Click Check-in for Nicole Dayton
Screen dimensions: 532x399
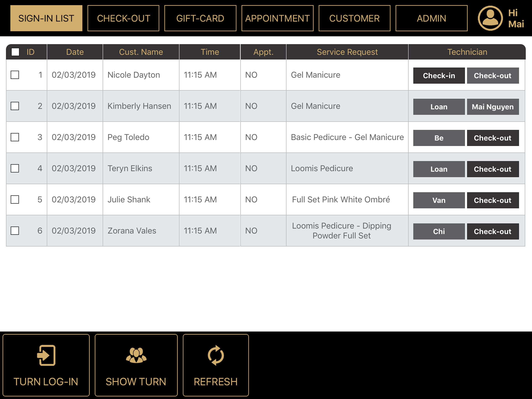pyautogui.click(x=439, y=76)
